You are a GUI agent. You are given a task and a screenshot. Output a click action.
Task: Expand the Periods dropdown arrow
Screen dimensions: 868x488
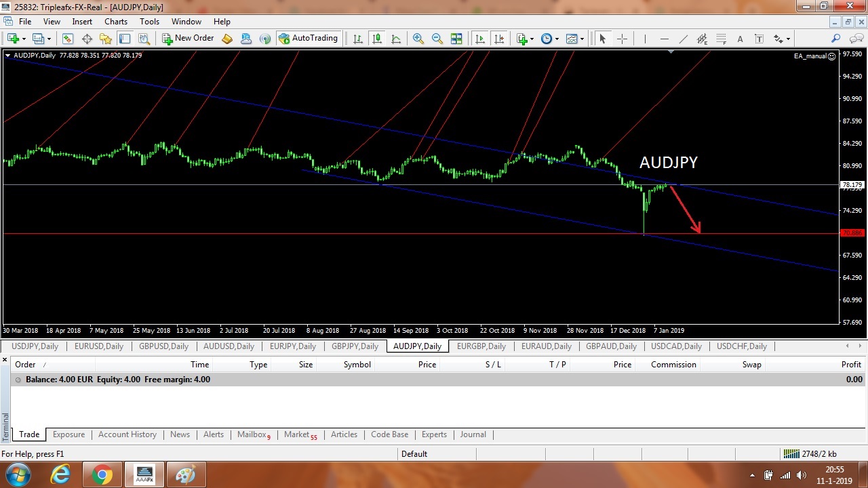click(x=557, y=39)
